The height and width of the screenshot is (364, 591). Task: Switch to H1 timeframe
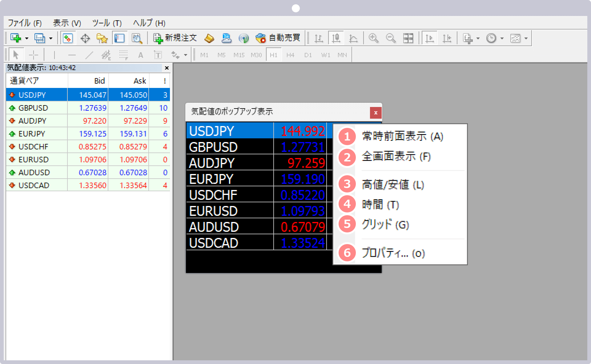(274, 55)
